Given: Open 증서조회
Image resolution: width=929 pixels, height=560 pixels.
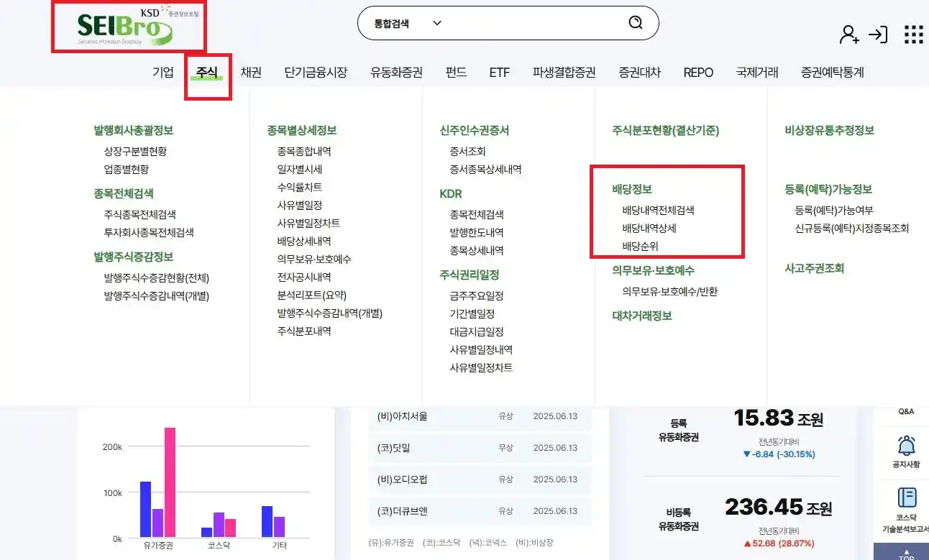Looking at the screenshot, I should 467,151.
